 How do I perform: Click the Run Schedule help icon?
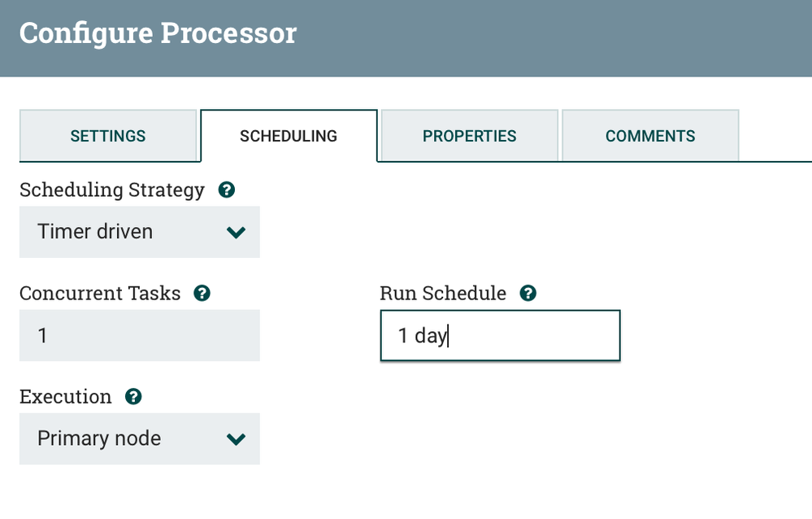pos(528,294)
